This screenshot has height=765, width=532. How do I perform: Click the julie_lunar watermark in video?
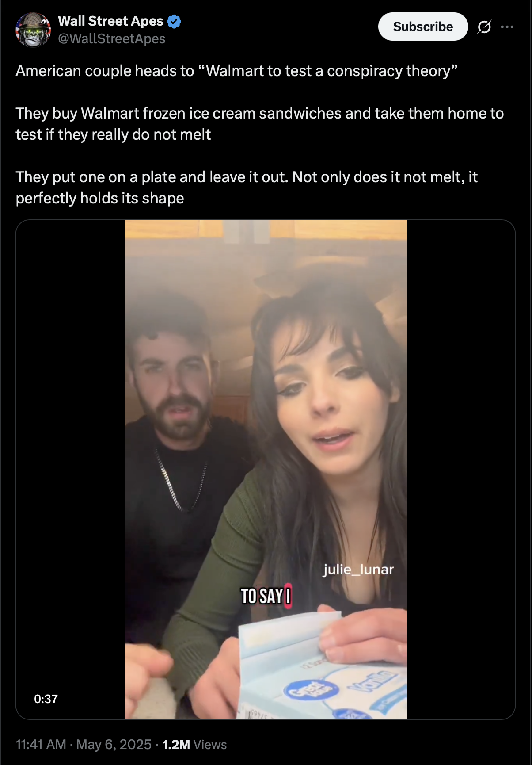[x=358, y=569]
